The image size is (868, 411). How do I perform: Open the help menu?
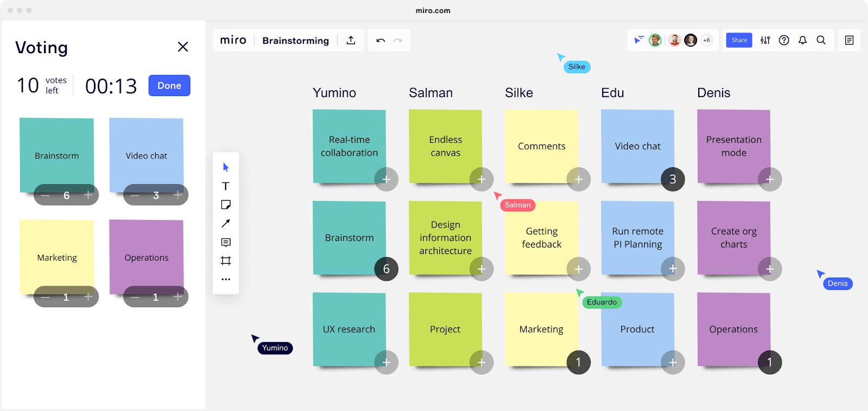coord(784,40)
